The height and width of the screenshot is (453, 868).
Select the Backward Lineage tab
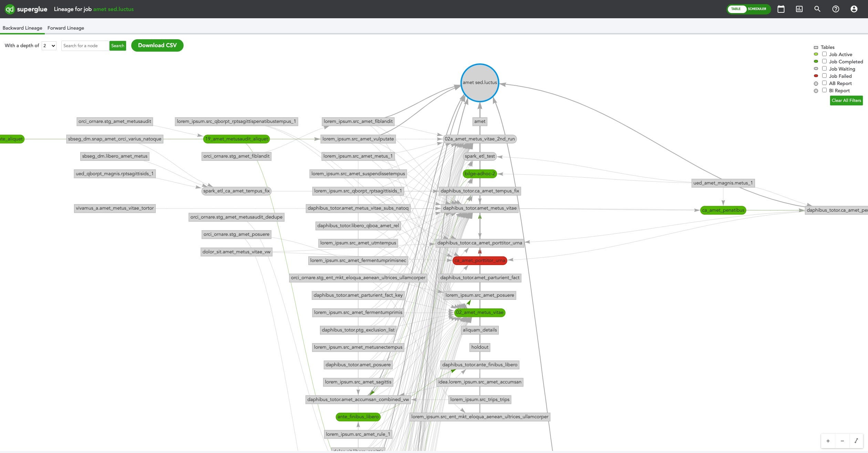[22, 28]
